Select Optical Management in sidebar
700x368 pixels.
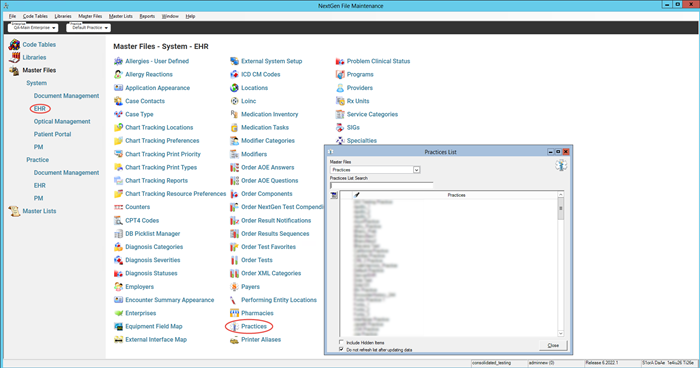point(62,121)
